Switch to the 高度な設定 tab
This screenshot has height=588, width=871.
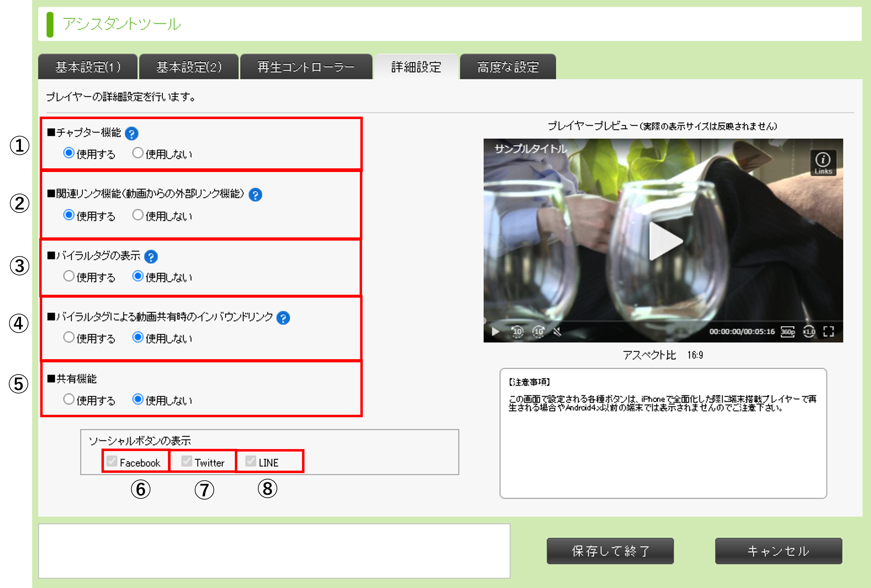tap(508, 67)
